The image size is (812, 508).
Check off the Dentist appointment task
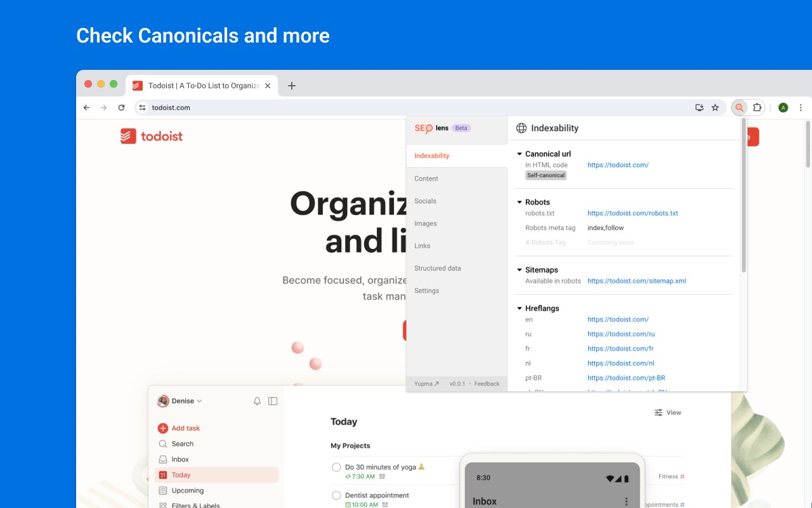point(336,495)
